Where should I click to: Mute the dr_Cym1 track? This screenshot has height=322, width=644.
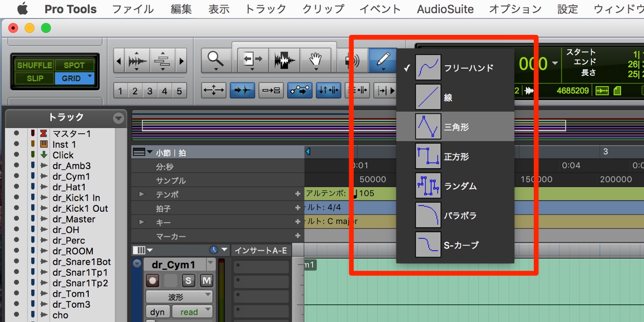[x=206, y=280]
